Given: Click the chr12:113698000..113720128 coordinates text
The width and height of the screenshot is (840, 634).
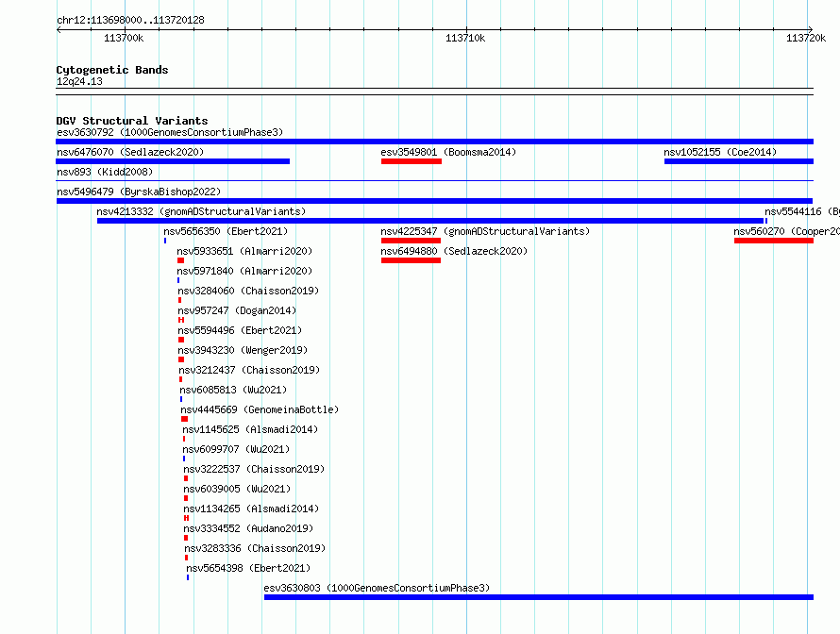Looking at the screenshot, I should pyautogui.click(x=130, y=21).
